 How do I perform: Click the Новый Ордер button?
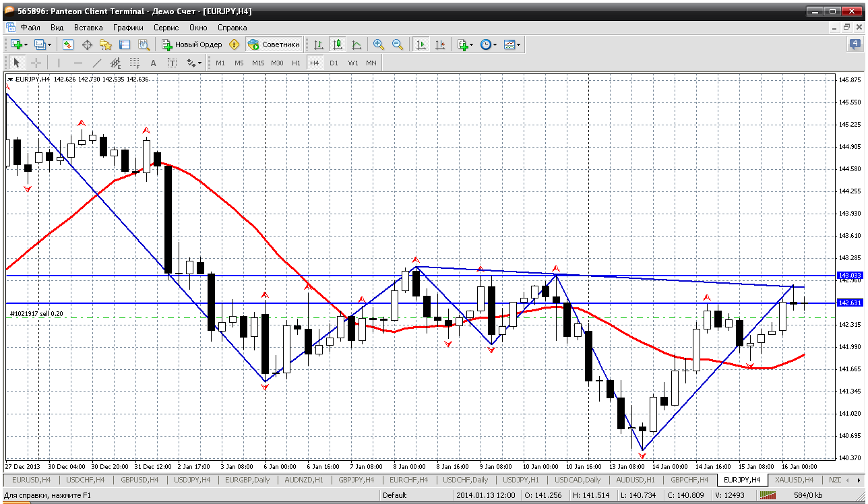tap(191, 44)
